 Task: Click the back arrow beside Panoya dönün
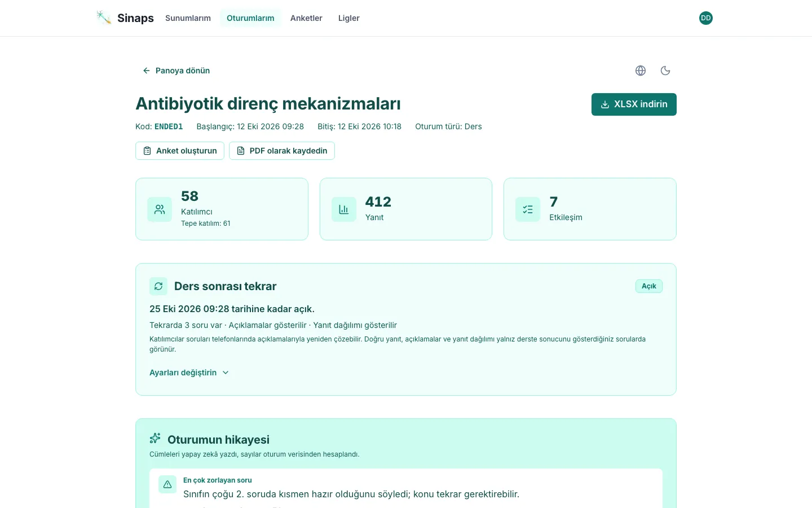[147, 71]
